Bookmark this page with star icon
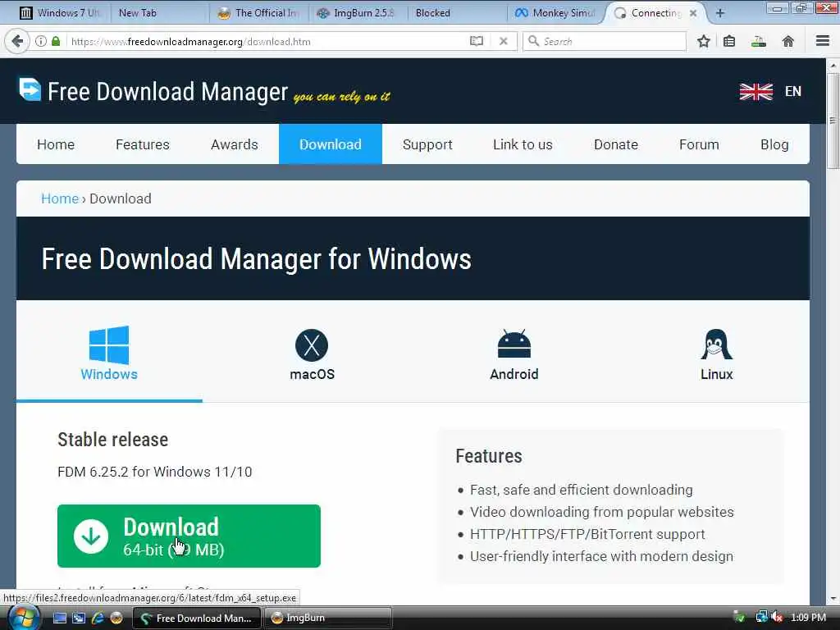840x630 pixels. (x=703, y=41)
